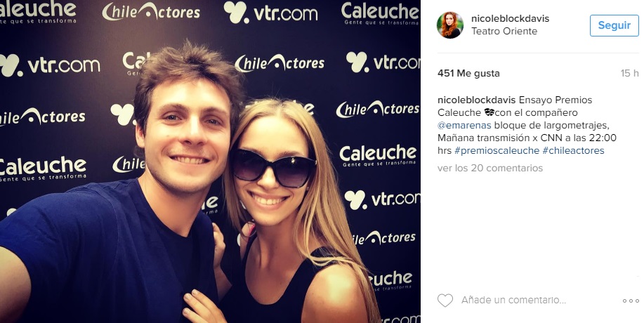
Task: Open the three-dot more options menu
Action: coord(630,301)
